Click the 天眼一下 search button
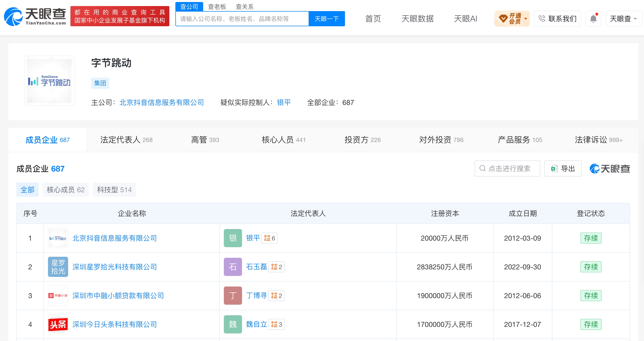The image size is (644, 341). click(327, 19)
